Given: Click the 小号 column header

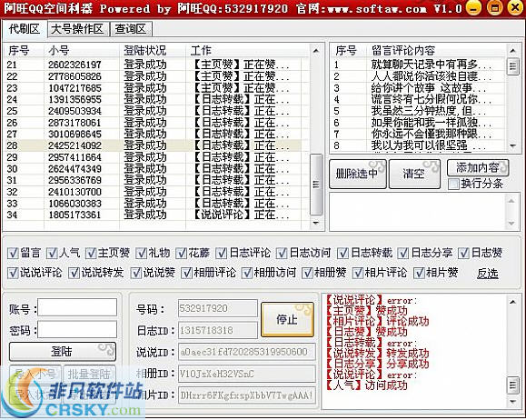Looking at the screenshot, I should pos(81,51).
